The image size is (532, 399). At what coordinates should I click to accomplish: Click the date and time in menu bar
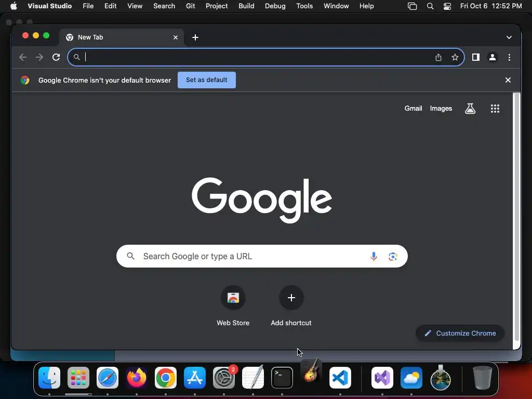coord(490,6)
